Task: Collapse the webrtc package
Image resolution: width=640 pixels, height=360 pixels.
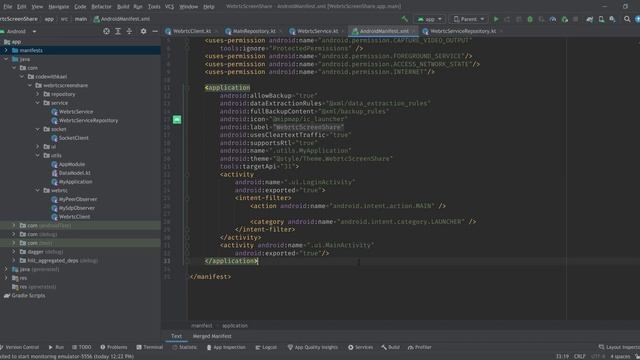Action: pos(38,191)
